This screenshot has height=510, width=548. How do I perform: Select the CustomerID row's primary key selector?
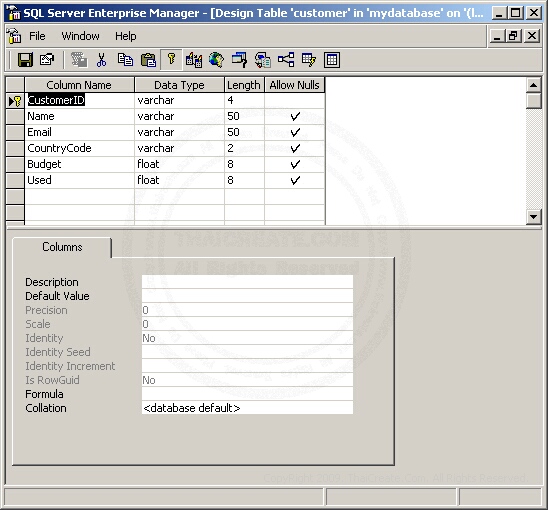coord(15,101)
